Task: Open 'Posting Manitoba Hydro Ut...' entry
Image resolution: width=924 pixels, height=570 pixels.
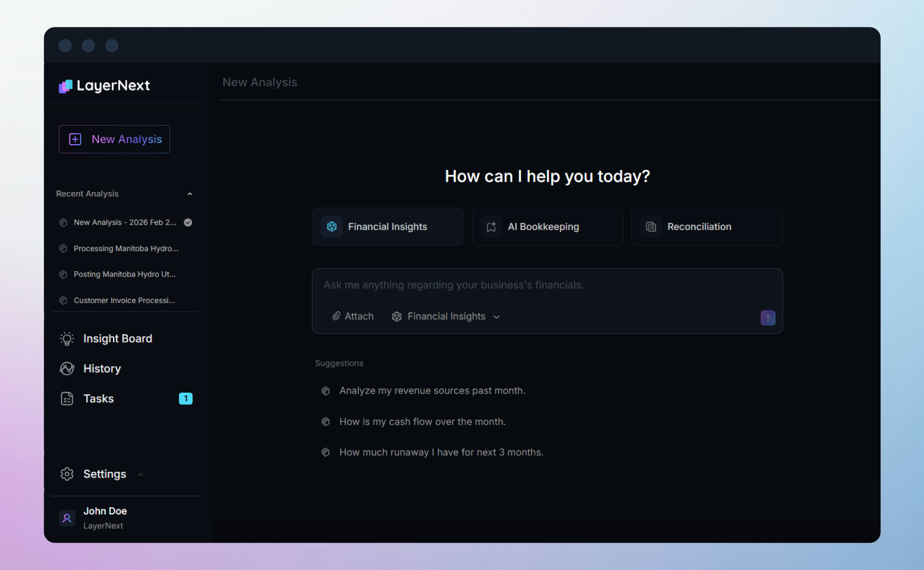Action: (126, 274)
